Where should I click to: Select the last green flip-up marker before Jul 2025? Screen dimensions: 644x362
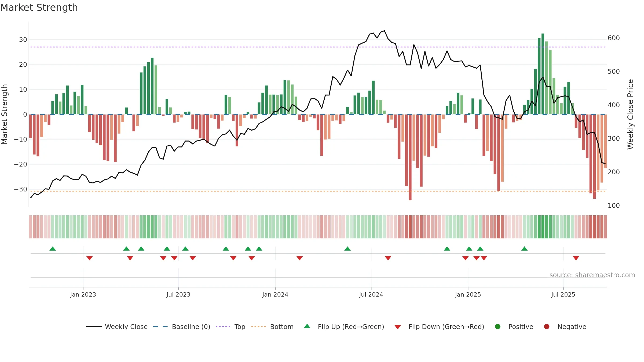point(525,249)
